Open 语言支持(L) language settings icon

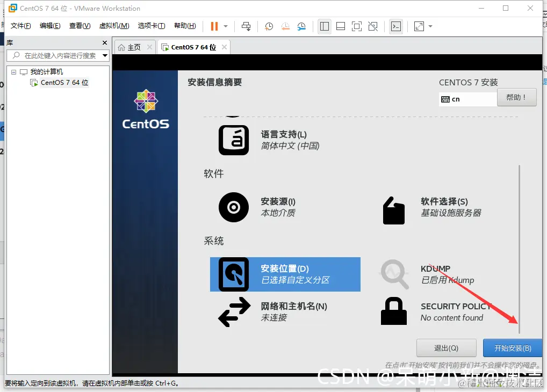(233, 140)
